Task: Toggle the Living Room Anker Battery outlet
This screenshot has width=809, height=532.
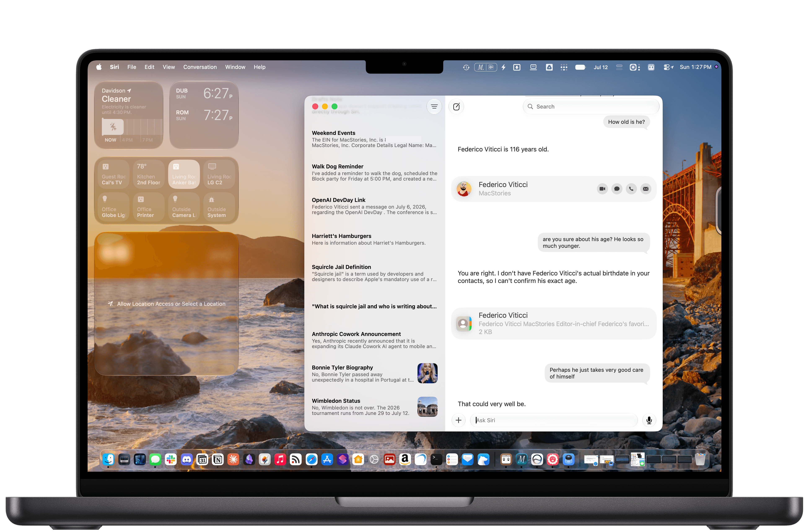Action: pyautogui.click(x=184, y=174)
